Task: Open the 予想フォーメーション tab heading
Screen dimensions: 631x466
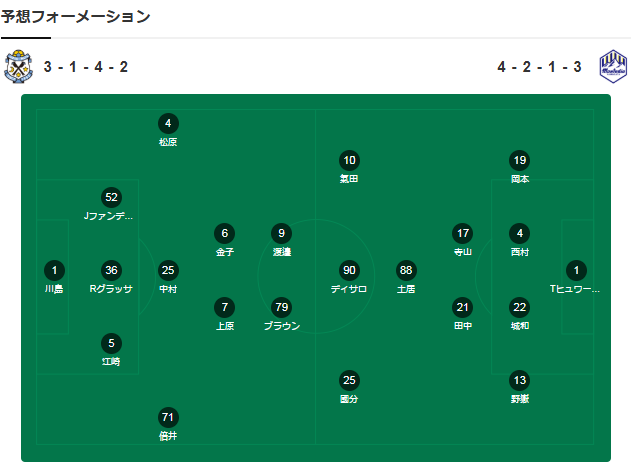Action: [76, 16]
